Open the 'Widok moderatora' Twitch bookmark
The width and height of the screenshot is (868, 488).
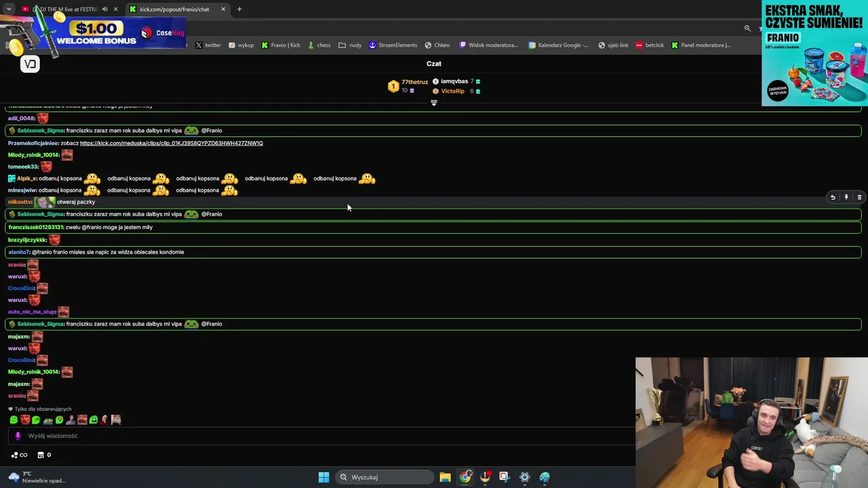click(x=488, y=45)
